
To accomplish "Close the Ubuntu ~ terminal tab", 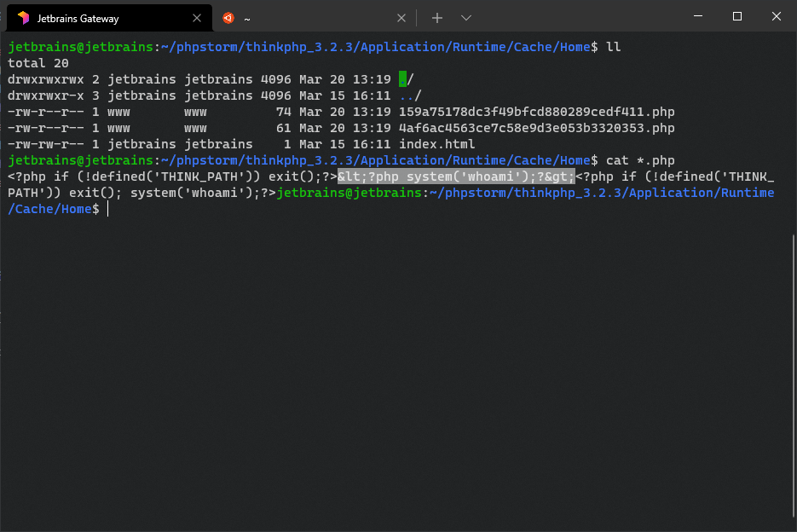I will [401, 18].
